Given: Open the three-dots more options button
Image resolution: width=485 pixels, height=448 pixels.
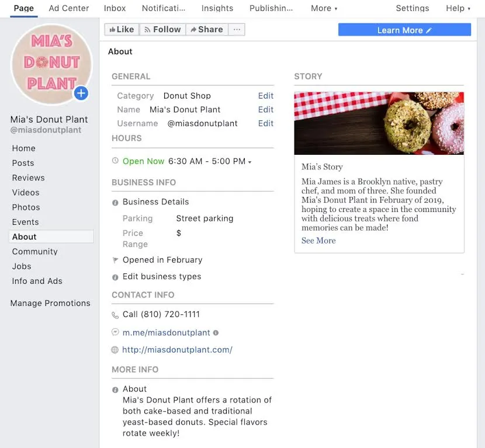Looking at the screenshot, I should [237, 29].
